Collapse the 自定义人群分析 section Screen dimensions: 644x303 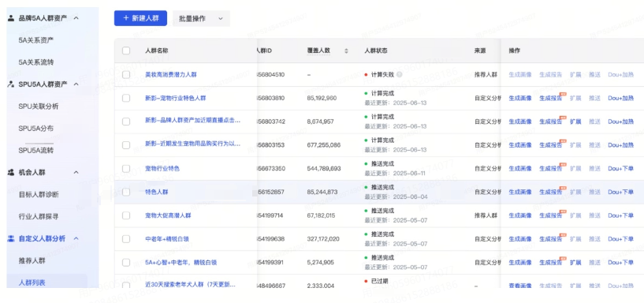(76, 238)
